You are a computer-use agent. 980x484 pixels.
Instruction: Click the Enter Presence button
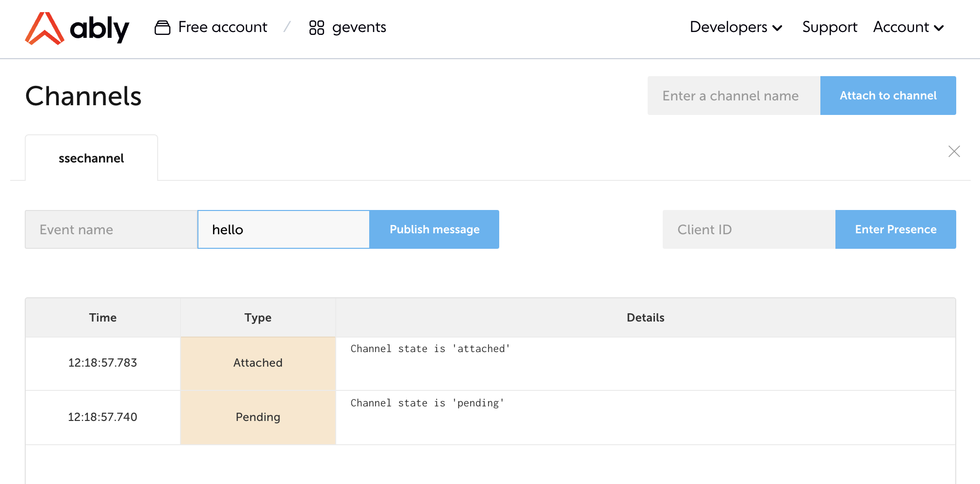(x=895, y=229)
